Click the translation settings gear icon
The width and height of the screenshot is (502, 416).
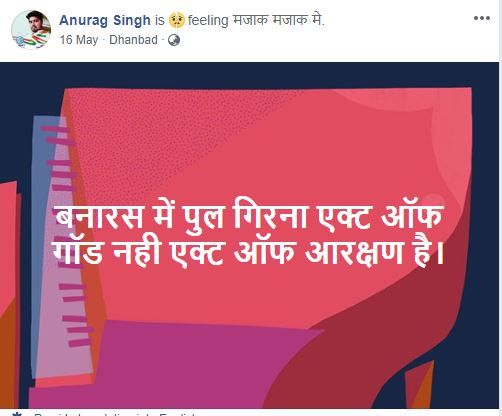[x=17, y=414]
